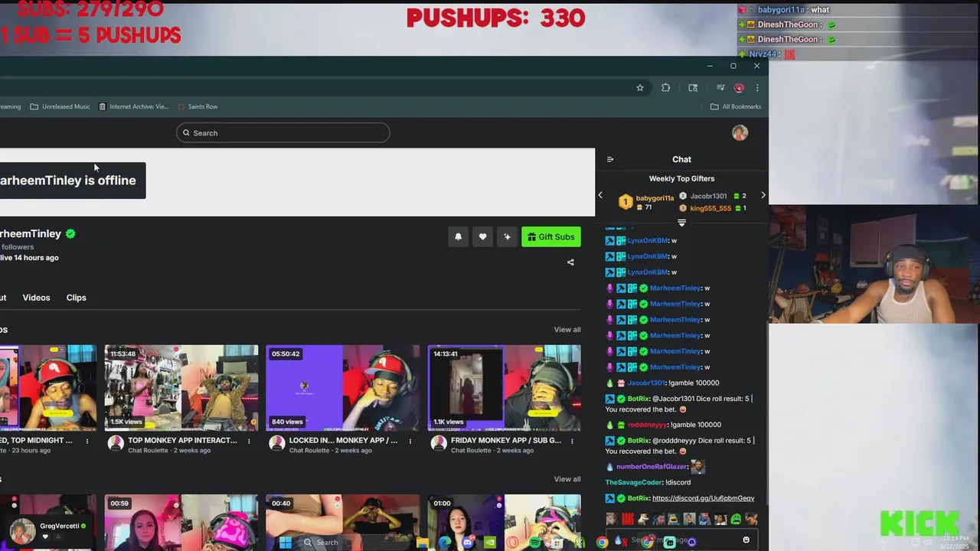Click the sparkle icon beside Gift Subs

click(x=507, y=237)
